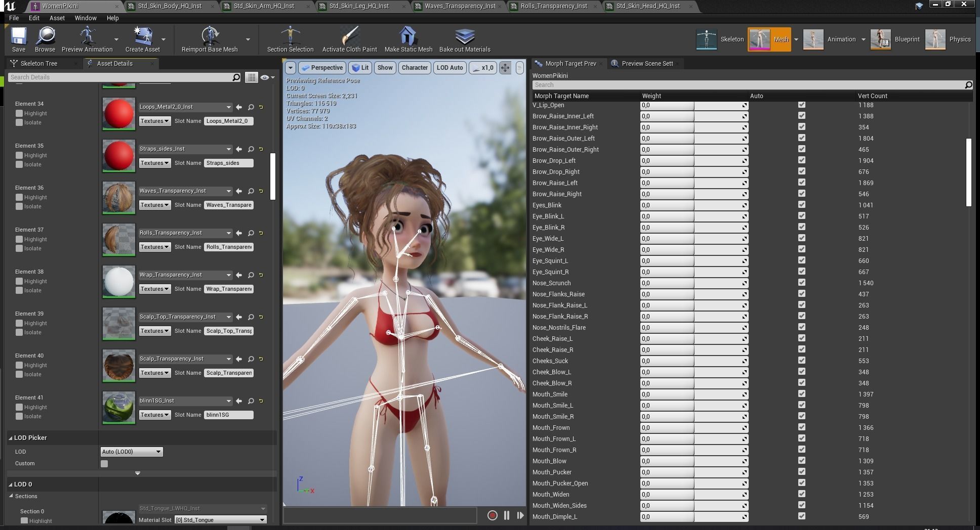Screen dimensions: 980x530
Task: Open the Std_Tongue Material Slot dropdown
Action: click(x=221, y=520)
